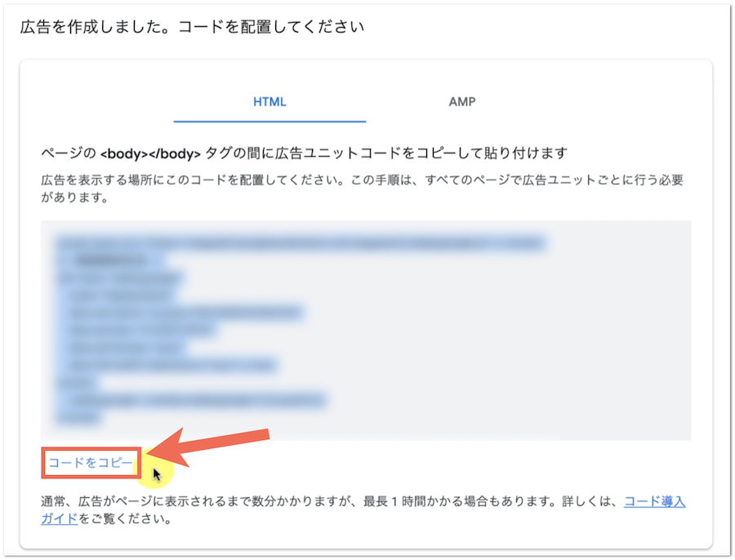Select the first blurred line of code
735x560 pixels.
coord(300,242)
